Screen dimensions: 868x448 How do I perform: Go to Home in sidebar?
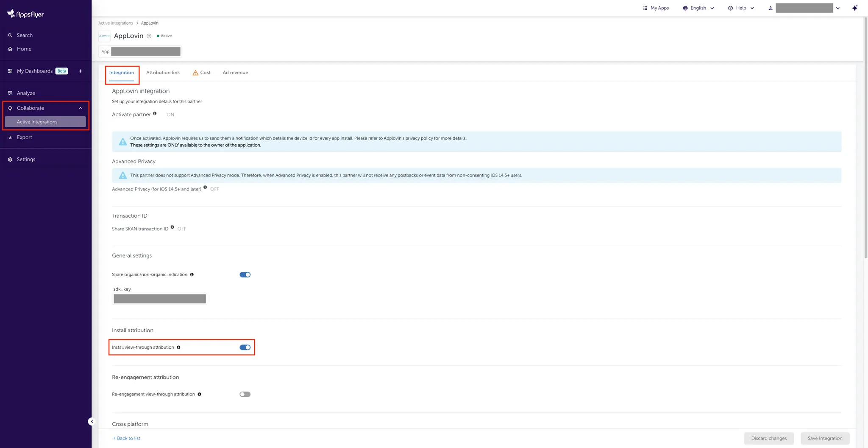click(24, 49)
